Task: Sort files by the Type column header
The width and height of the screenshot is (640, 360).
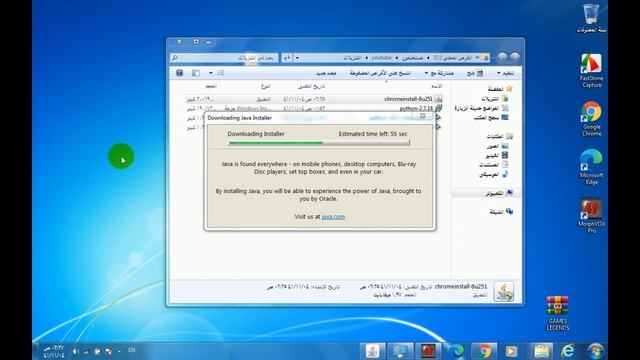Action: (x=266, y=86)
